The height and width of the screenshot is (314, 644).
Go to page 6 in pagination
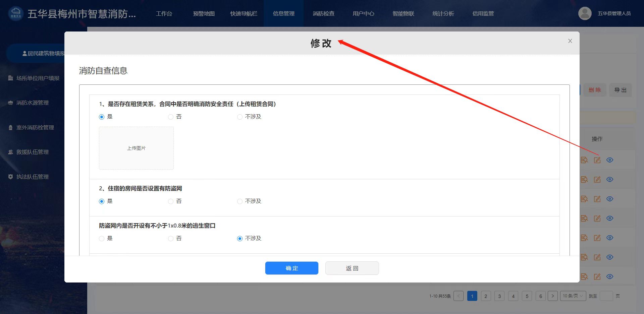tap(541, 296)
